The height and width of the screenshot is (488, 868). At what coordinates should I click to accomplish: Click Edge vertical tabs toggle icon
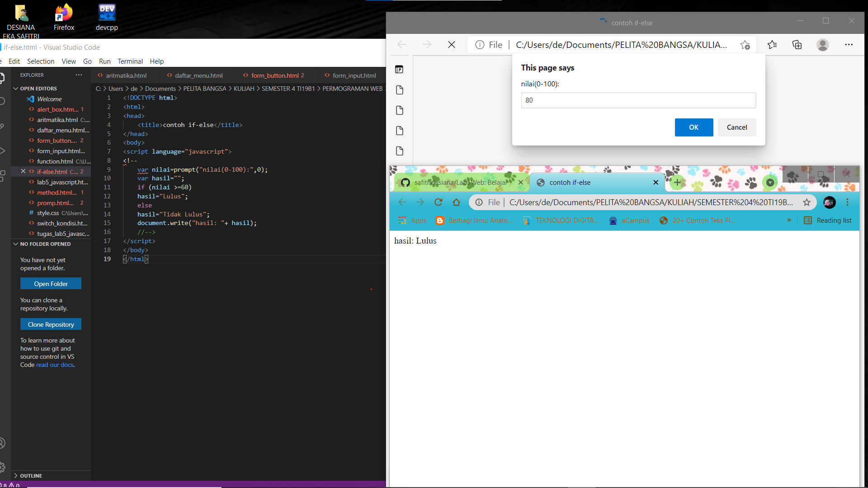[399, 69]
